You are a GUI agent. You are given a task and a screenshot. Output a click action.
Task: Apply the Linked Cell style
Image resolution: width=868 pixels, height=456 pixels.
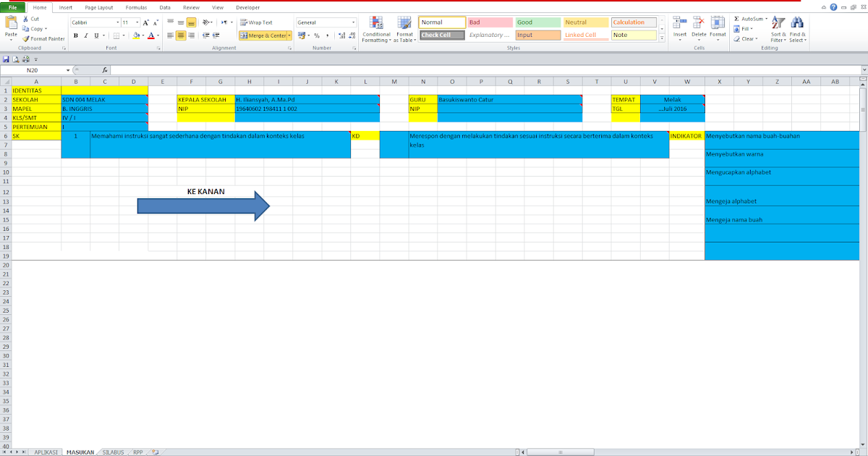(x=584, y=35)
